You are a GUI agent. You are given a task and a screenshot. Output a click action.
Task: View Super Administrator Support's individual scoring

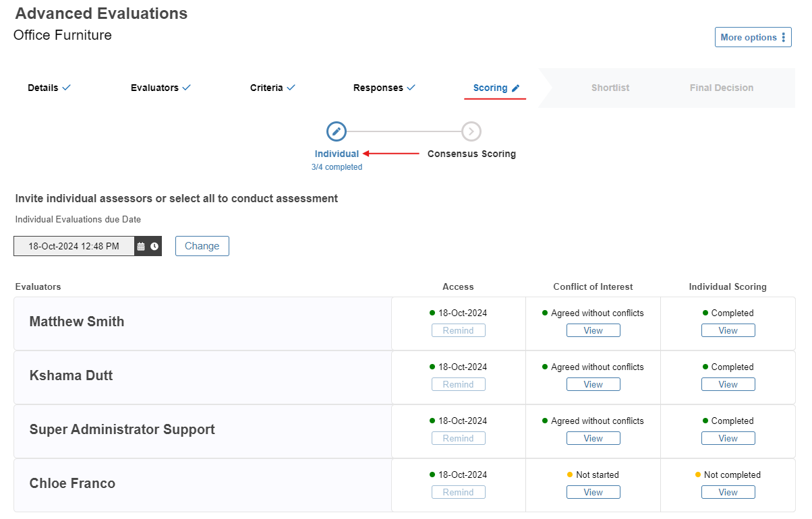[x=728, y=438]
